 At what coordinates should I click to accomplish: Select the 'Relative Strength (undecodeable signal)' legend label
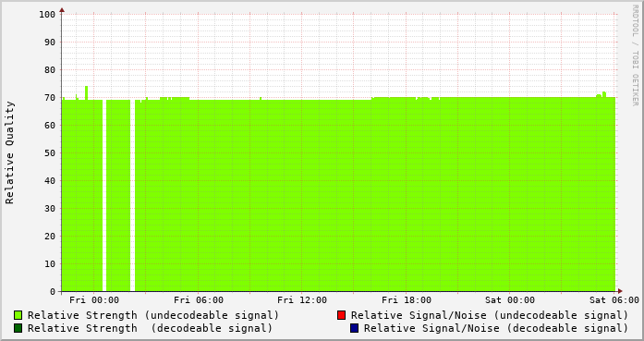point(153,315)
